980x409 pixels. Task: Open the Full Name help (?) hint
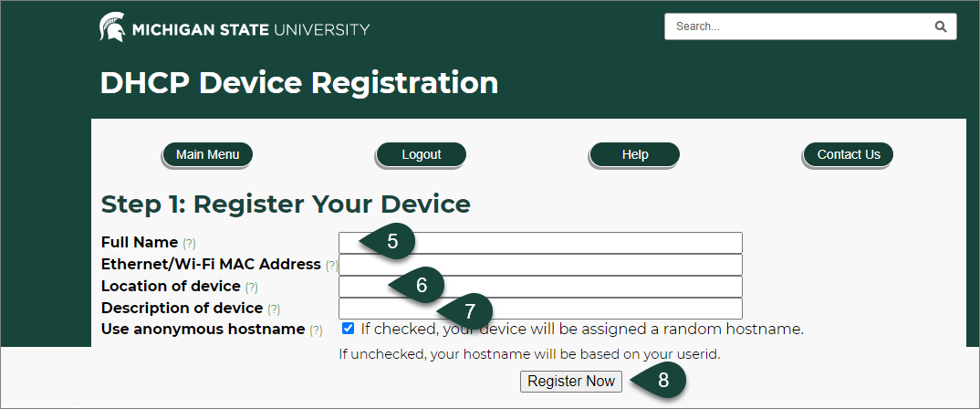coord(189,244)
